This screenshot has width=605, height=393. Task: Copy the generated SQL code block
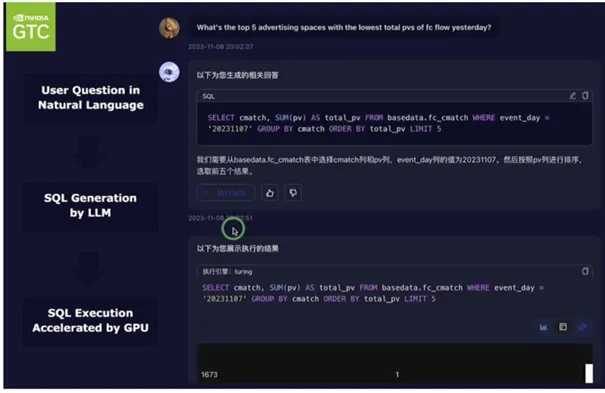(x=585, y=96)
